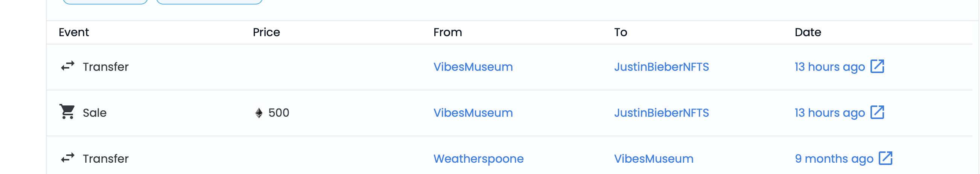The image size is (980, 174).
Task: Click the Price column header
Action: (x=266, y=32)
